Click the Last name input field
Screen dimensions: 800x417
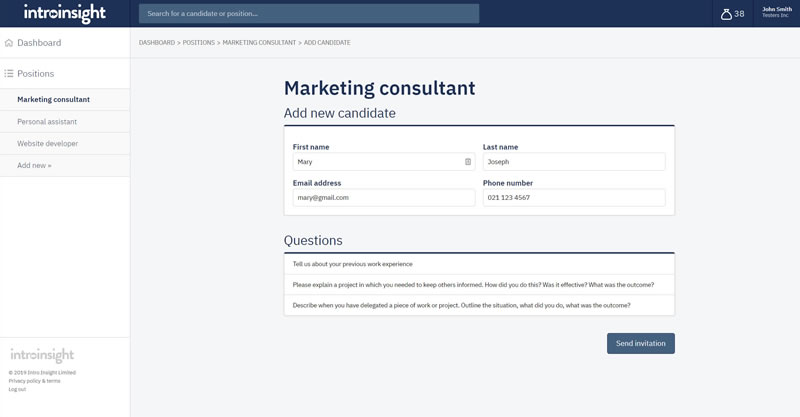point(574,162)
